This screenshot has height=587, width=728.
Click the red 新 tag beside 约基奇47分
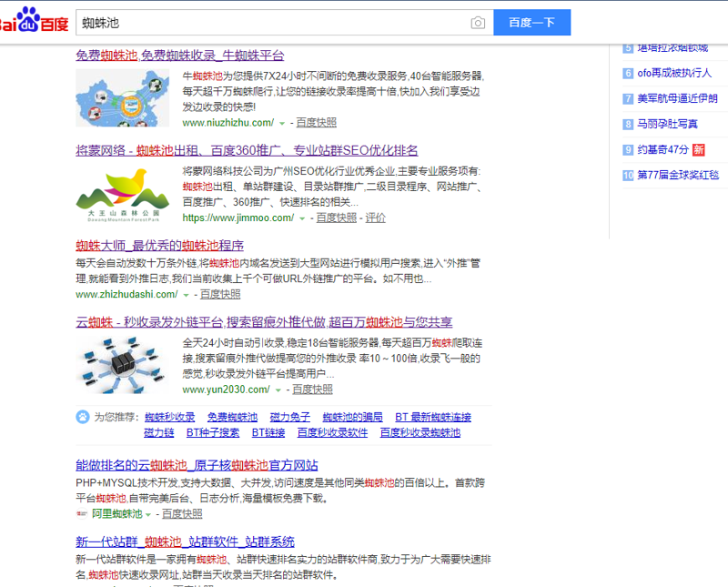(698, 149)
